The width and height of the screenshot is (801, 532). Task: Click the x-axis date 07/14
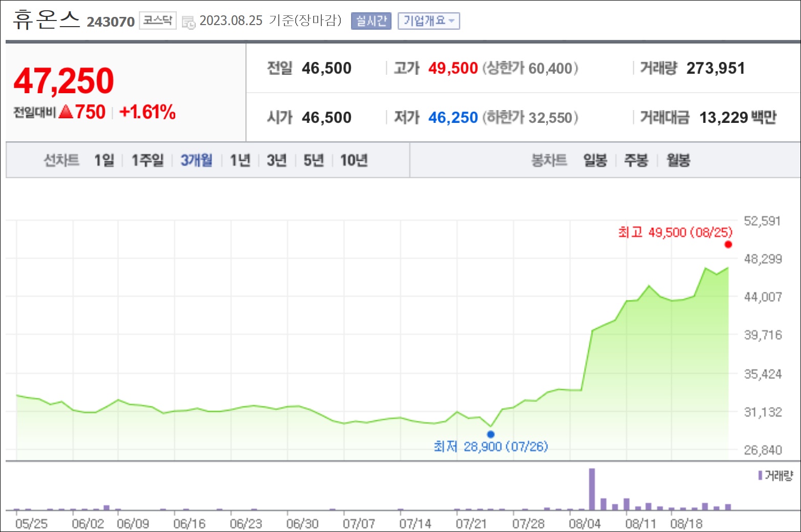click(x=415, y=524)
